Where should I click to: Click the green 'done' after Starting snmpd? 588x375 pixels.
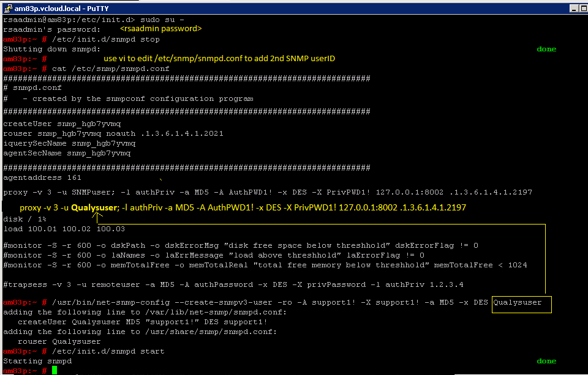[x=546, y=362]
